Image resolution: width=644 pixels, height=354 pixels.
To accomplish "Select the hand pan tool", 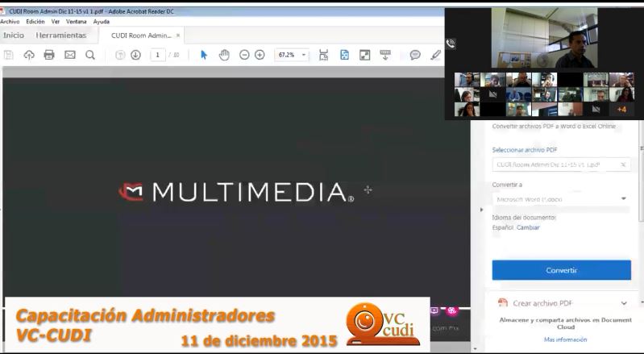I will pos(224,55).
